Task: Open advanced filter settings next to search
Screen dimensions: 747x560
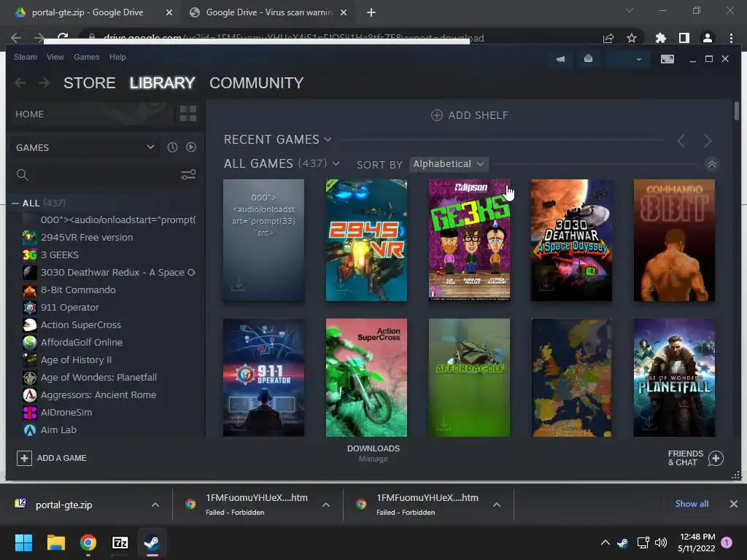Action: 188,175
